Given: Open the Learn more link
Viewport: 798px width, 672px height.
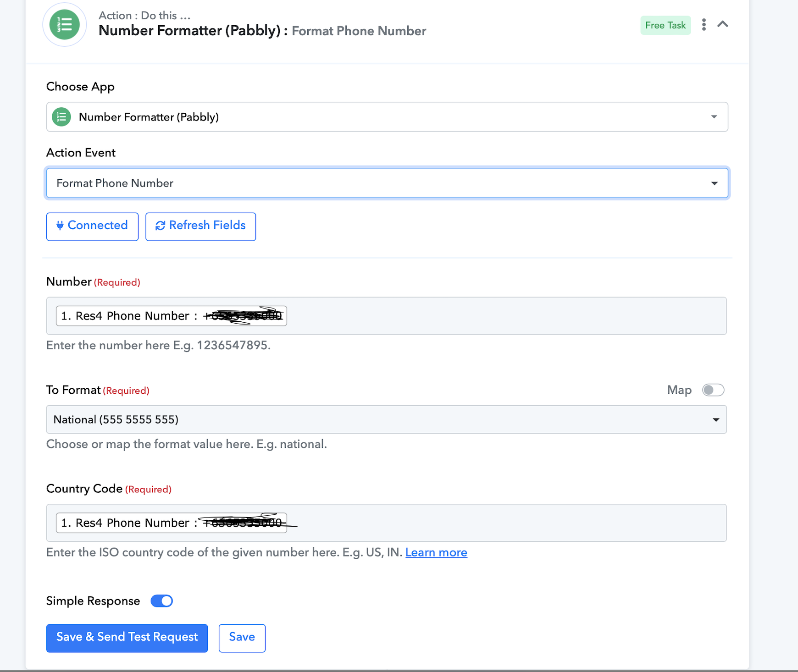Looking at the screenshot, I should [x=436, y=552].
